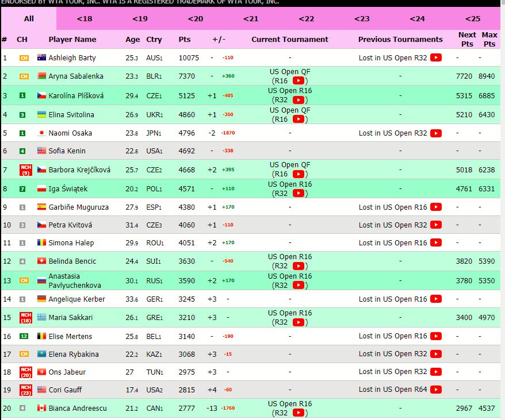Click YouTube icon in Belinda Bencic's row
Screen dimensions: 505x420
299,266
